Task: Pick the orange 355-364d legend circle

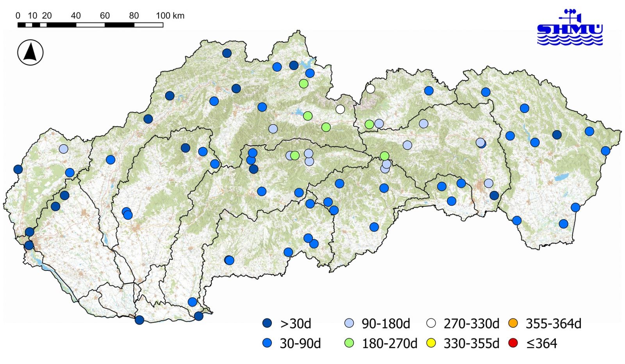Action: [x=513, y=323]
